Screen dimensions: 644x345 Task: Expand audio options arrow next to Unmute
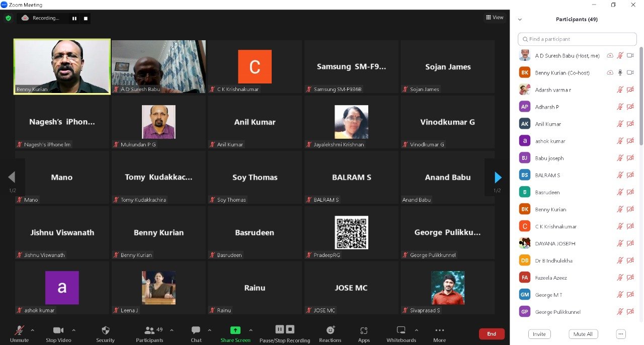click(33, 330)
